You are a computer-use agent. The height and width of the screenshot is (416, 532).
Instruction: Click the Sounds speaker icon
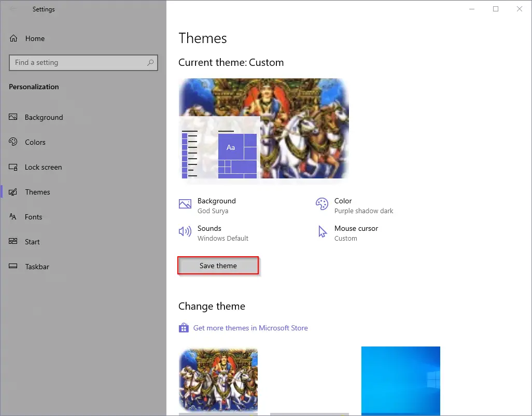185,231
